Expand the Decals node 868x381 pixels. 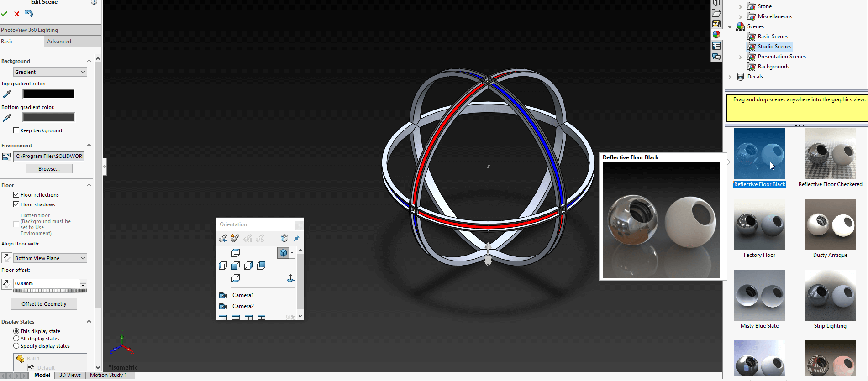coord(730,77)
